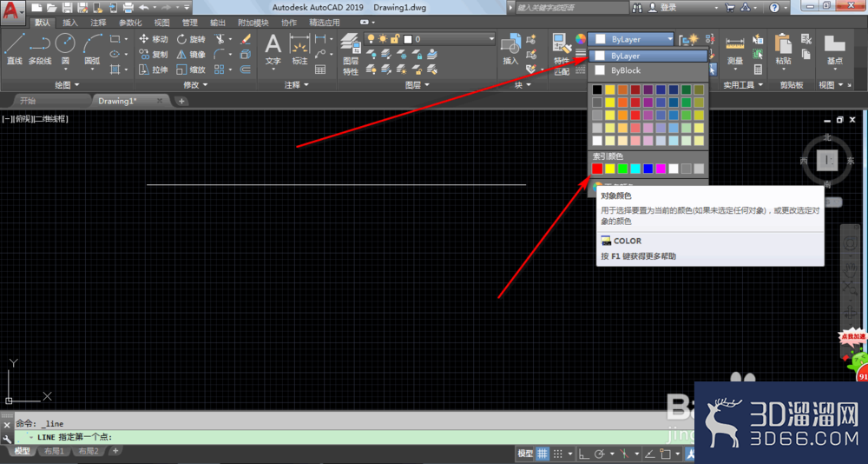Click the [俯视] viewport view control

(23, 119)
